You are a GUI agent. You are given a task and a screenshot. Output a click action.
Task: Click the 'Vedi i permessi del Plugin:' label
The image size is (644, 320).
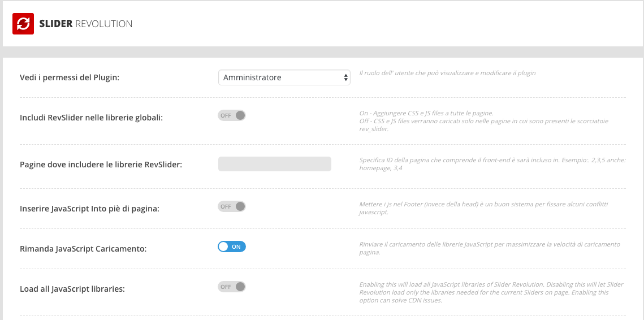(x=70, y=77)
